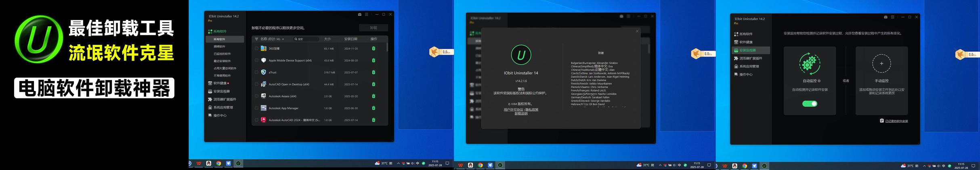Image resolution: width=980 pixels, height=170 pixels.
Task: Click the 360压缩 application icon
Action: point(264,48)
